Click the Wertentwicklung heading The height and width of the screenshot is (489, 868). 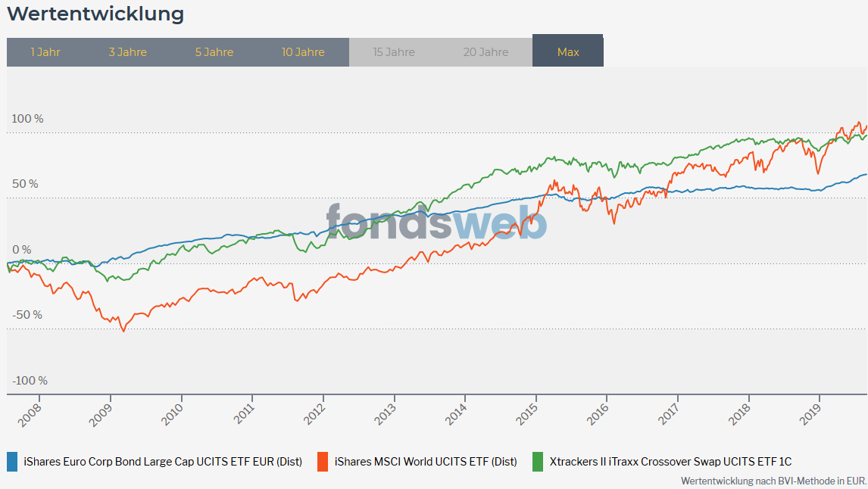tap(95, 14)
